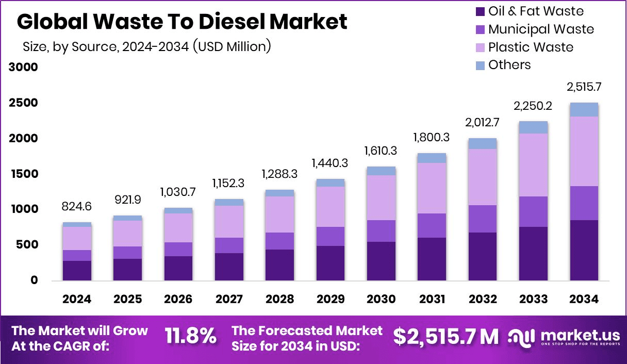Select the Plastic Waste legend color box
Screen dimensions: 627x364
(x=481, y=47)
